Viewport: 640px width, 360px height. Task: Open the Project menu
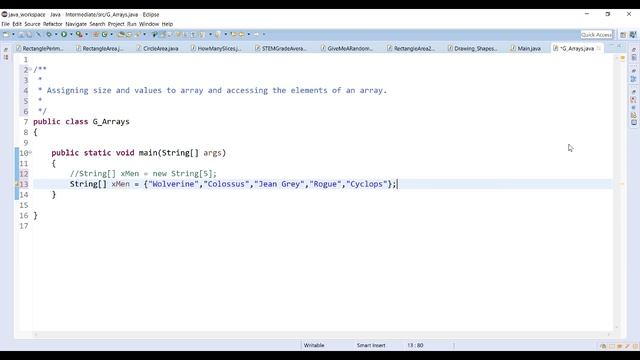[x=116, y=24]
